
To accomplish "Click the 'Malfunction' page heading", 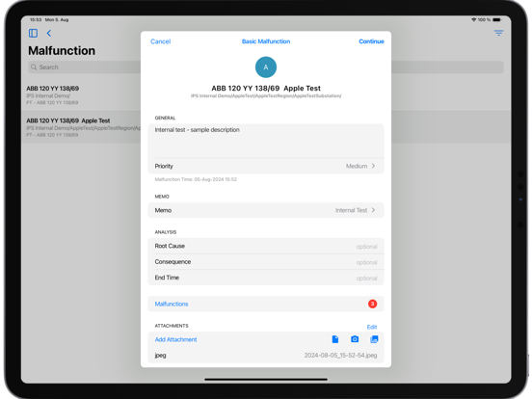I will point(62,50).
